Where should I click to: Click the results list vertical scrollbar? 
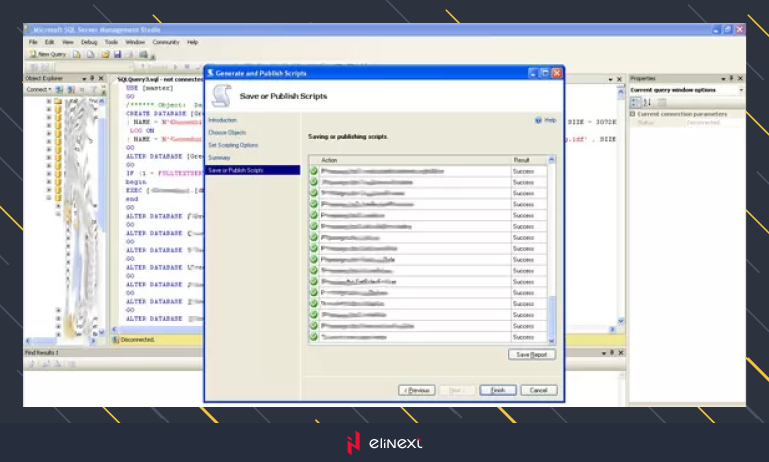[548, 250]
